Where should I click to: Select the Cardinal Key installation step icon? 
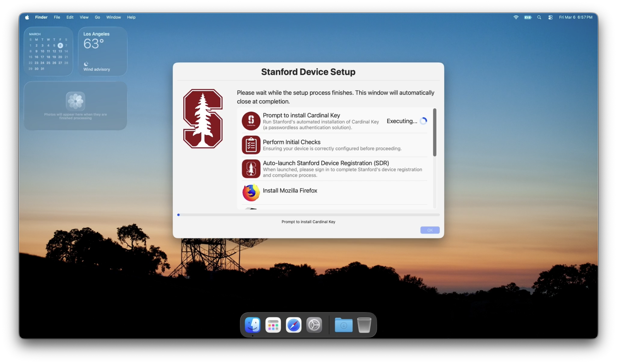coord(251,121)
